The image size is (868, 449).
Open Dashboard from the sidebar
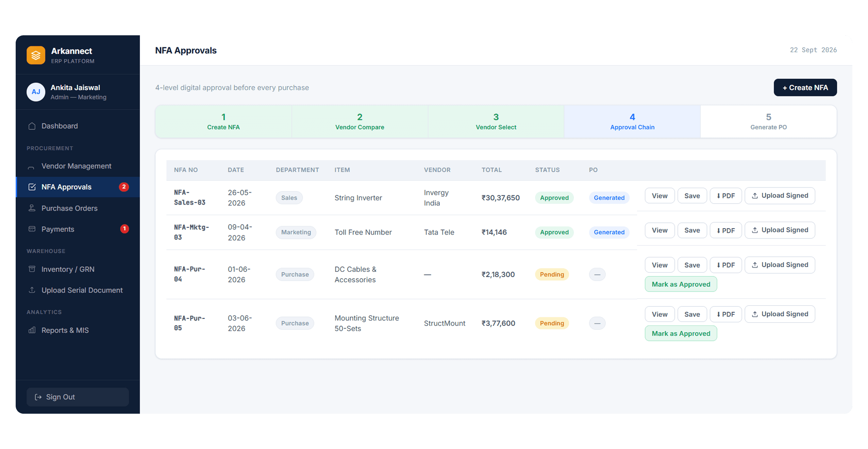click(x=78, y=126)
